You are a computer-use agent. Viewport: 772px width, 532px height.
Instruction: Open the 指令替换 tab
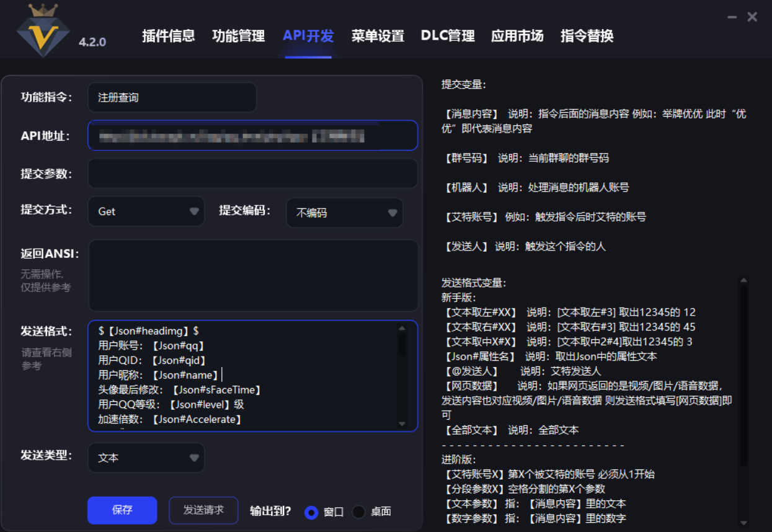coord(587,36)
